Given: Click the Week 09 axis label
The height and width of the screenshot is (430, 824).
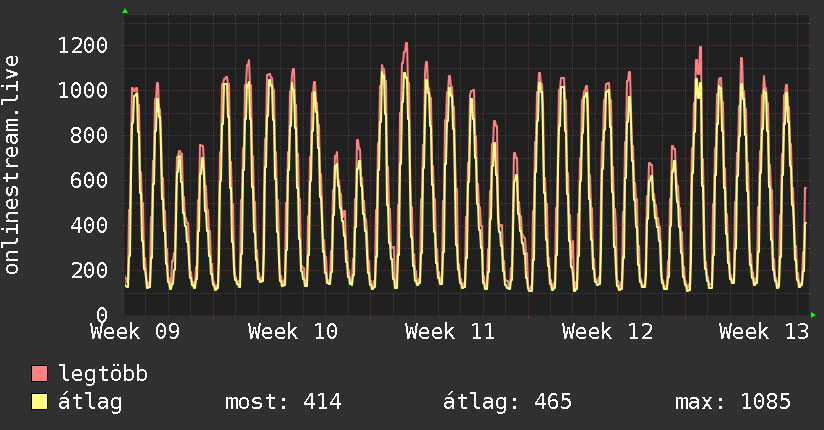Looking at the screenshot, I should pyautogui.click(x=135, y=332).
